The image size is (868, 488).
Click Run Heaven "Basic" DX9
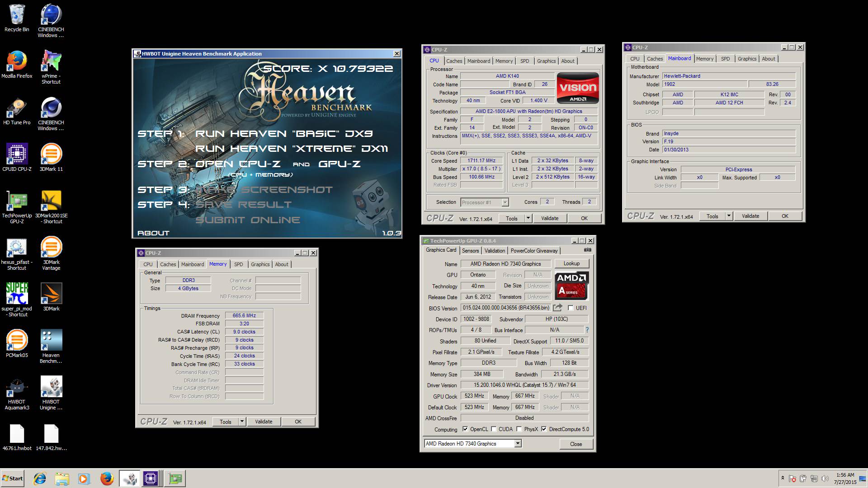[x=284, y=134]
